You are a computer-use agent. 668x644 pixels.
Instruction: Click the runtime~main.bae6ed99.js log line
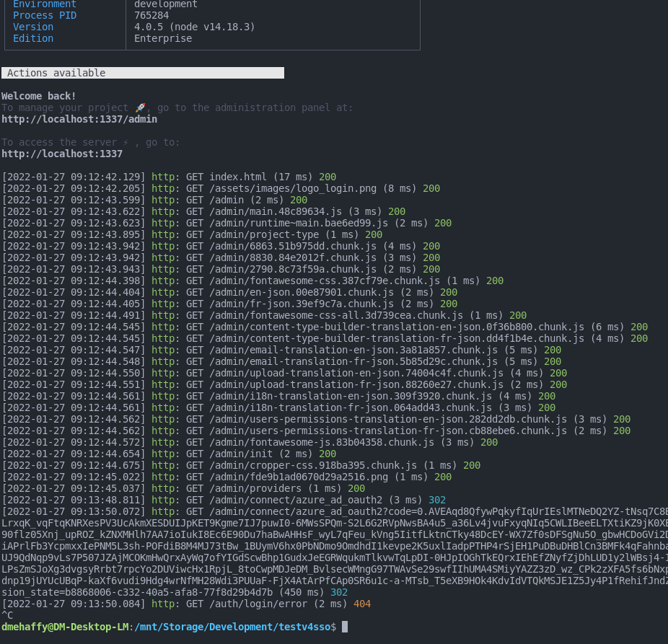[227, 223]
